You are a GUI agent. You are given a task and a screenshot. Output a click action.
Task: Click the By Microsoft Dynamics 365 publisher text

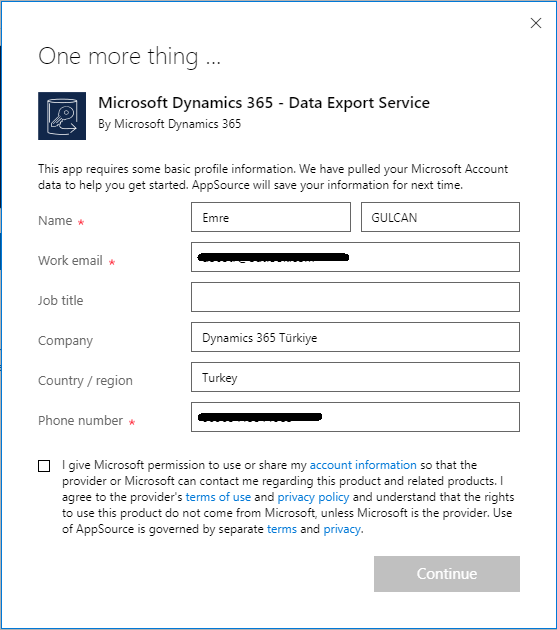170,124
